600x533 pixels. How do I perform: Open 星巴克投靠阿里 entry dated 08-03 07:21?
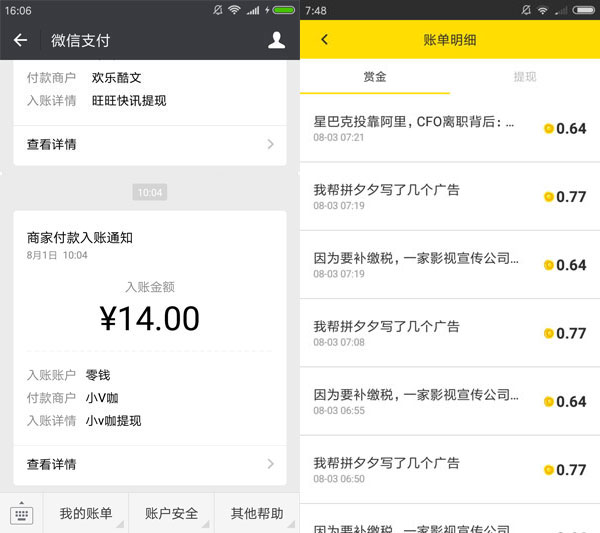coord(450,129)
